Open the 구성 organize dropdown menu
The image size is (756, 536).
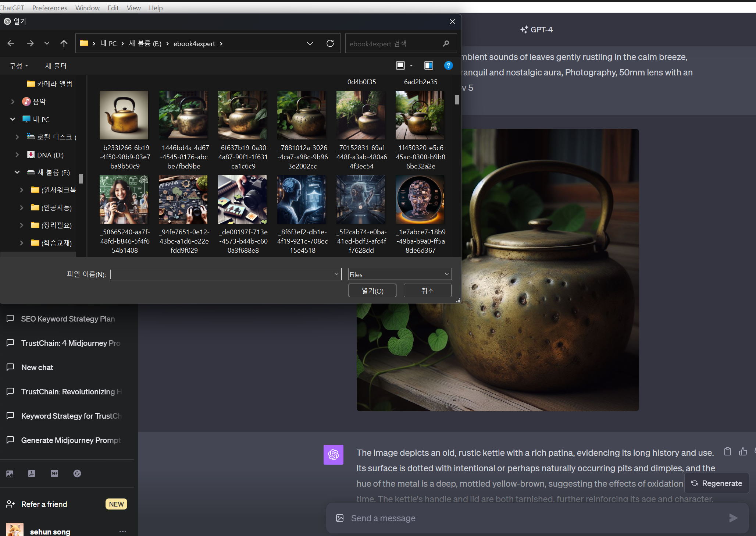coord(18,66)
